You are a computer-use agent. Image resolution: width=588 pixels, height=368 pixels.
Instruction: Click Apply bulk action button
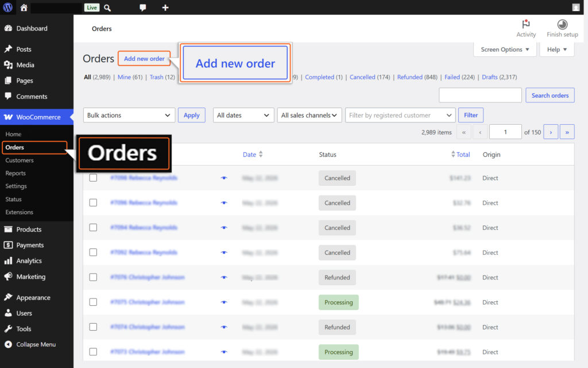pyautogui.click(x=191, y=115)
